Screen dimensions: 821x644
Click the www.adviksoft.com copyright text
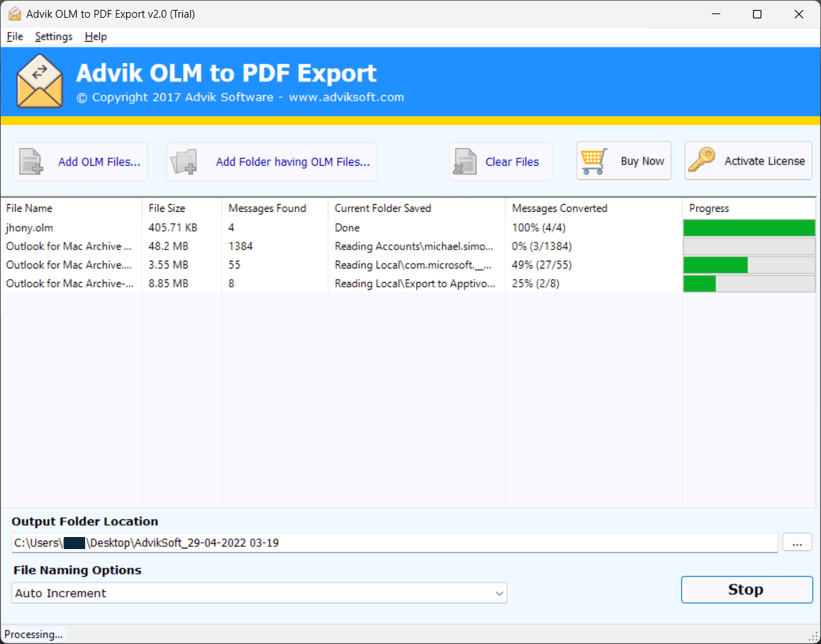(x=347, y=97)
